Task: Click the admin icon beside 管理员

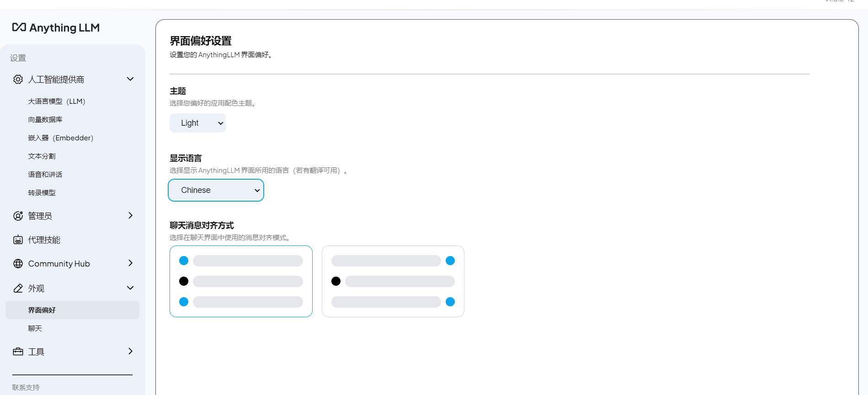Action: click(18, 216)
